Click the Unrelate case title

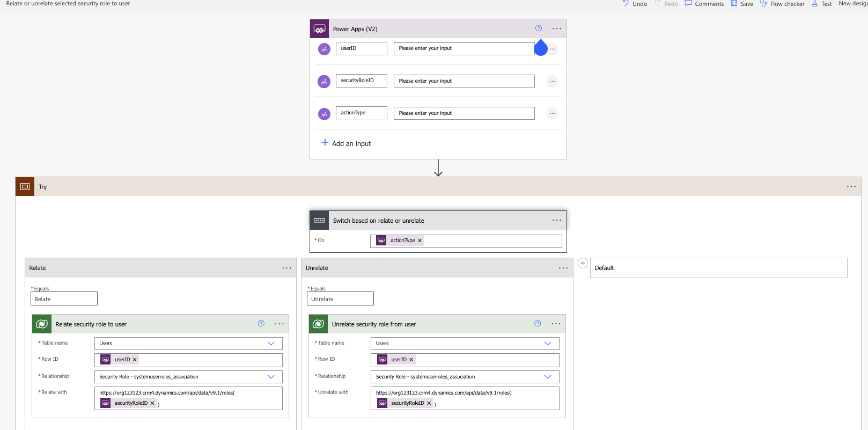[x=317, y=268]
